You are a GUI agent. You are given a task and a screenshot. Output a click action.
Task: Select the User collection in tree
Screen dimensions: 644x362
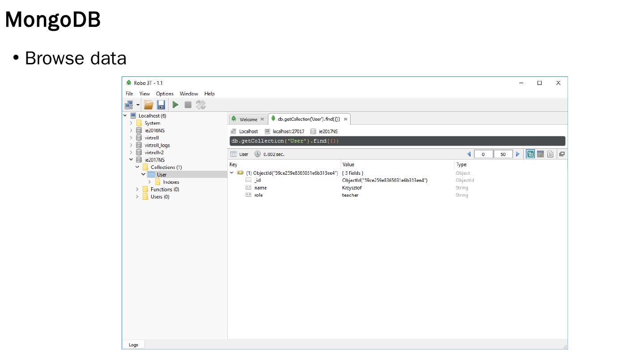(161, 175)
